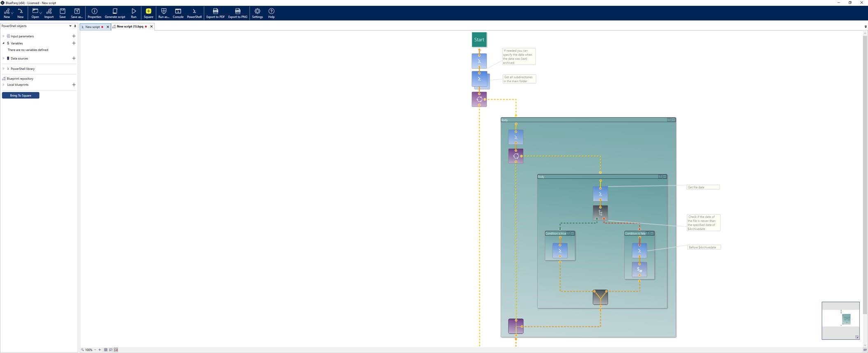The image size is (868, 353).
Task: Switch to the New script tab
Action: click(x=92, y=27)
